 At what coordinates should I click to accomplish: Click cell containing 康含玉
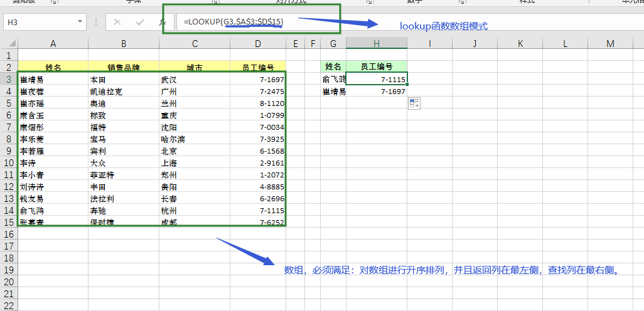53,115
